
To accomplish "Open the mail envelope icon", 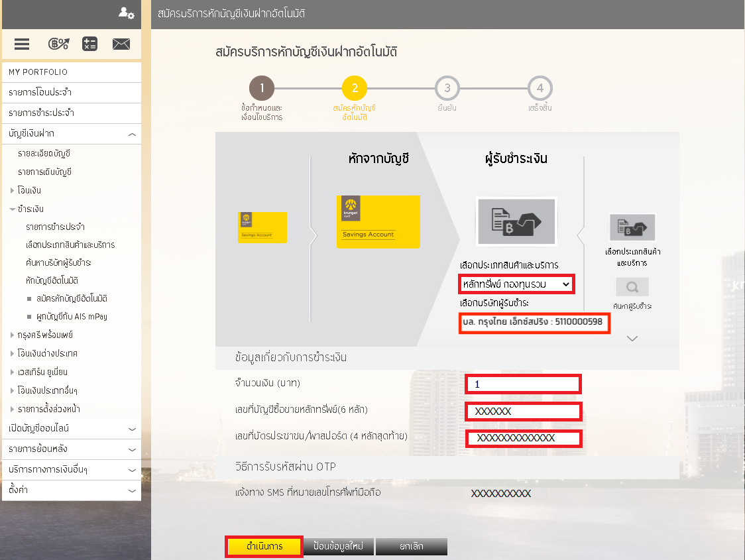I will pyautogui.click(x=121, y=44).
